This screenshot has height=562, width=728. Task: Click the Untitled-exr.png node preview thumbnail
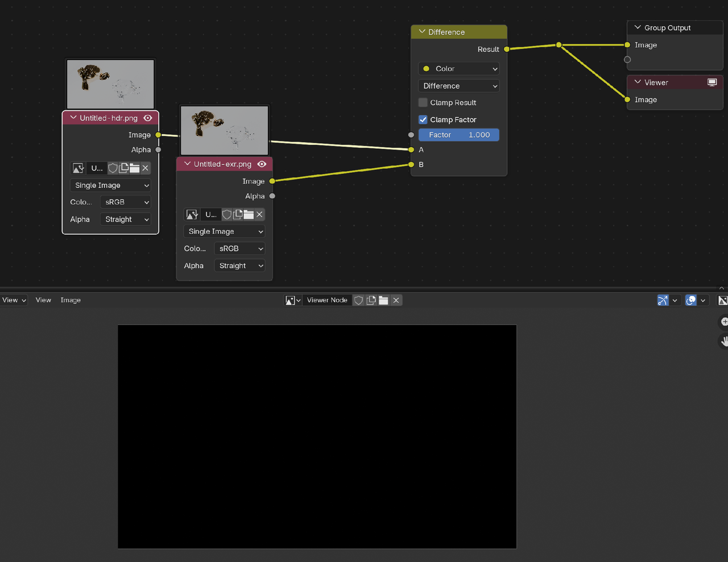tap(224, 130)
